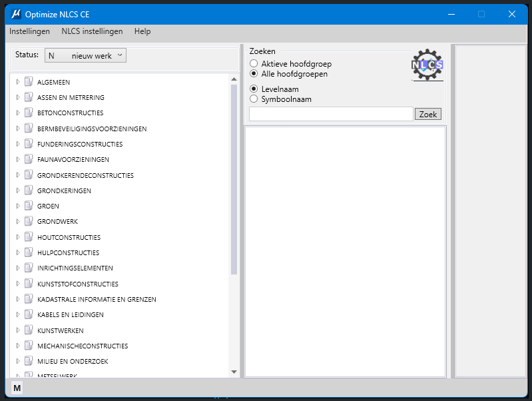This screenshot has width=532, height=401.
Task: Click the MECHANISCHECONSTRUCTIES folder icon
Action: pos(29,345)
